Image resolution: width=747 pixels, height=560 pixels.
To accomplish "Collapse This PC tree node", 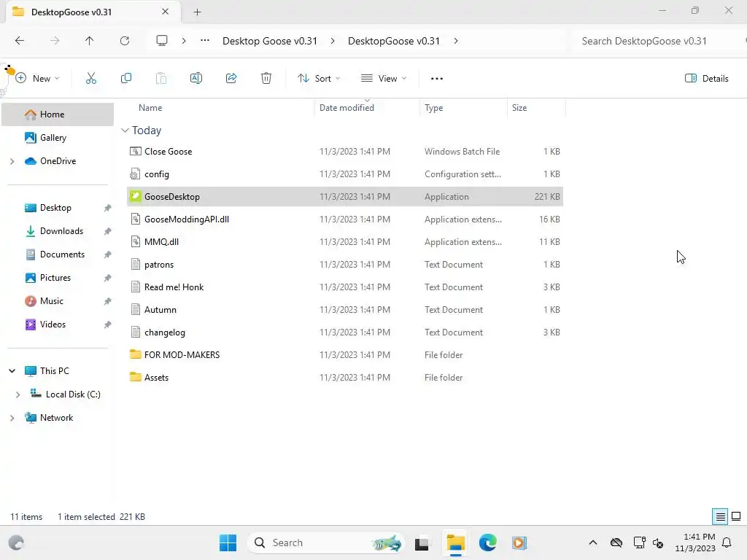I will pyautogui.click(x=12, y=371).
